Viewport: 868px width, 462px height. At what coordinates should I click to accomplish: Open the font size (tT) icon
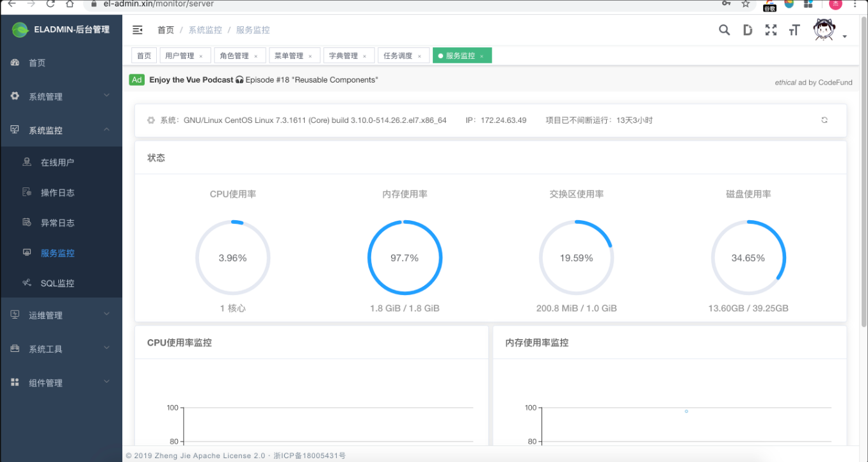[x=794, y=29]
